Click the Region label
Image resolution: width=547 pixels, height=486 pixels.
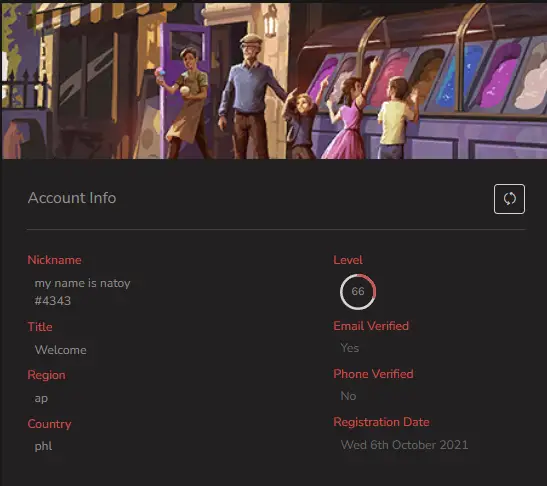pyautogui.click(x=46, y=375)
